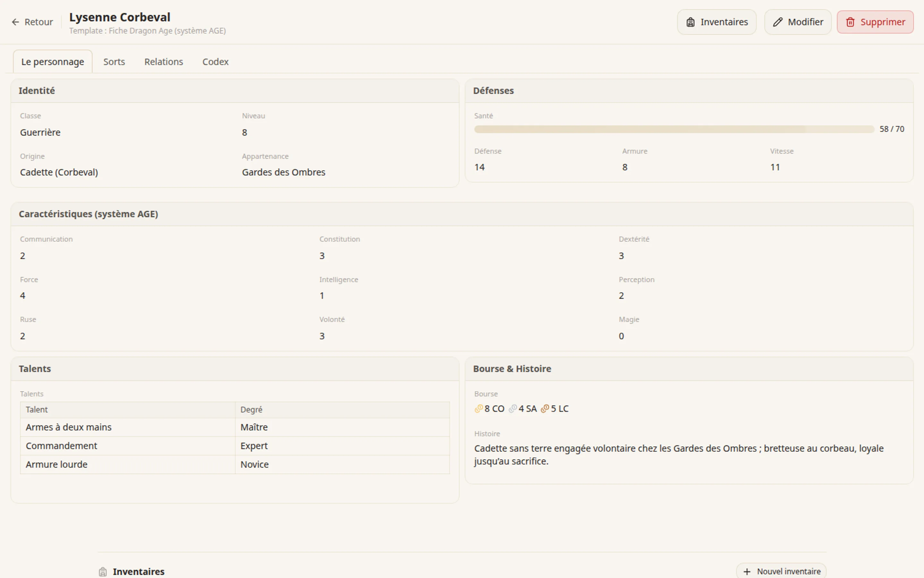Click the pencil icon in Modifier button
The width and height of the screenshot is (924, 578).
778,22
